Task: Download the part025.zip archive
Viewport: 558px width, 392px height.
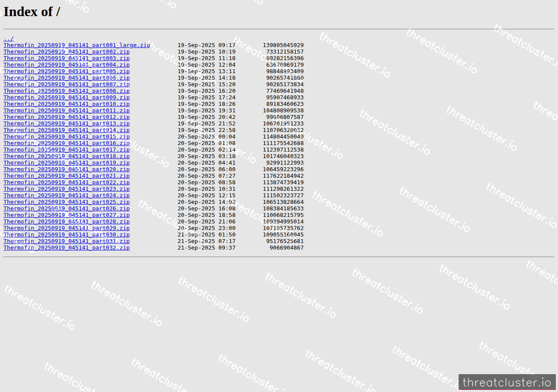Action: point(67,202)
